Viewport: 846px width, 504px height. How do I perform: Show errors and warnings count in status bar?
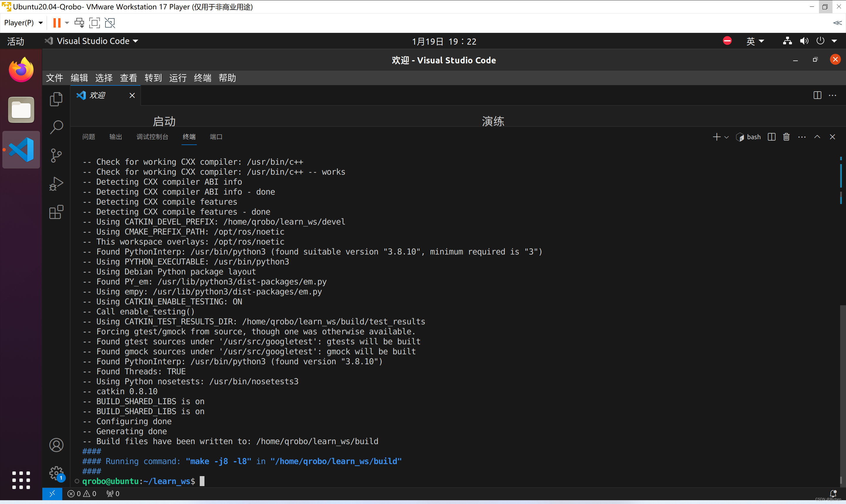tap(82, 494)
